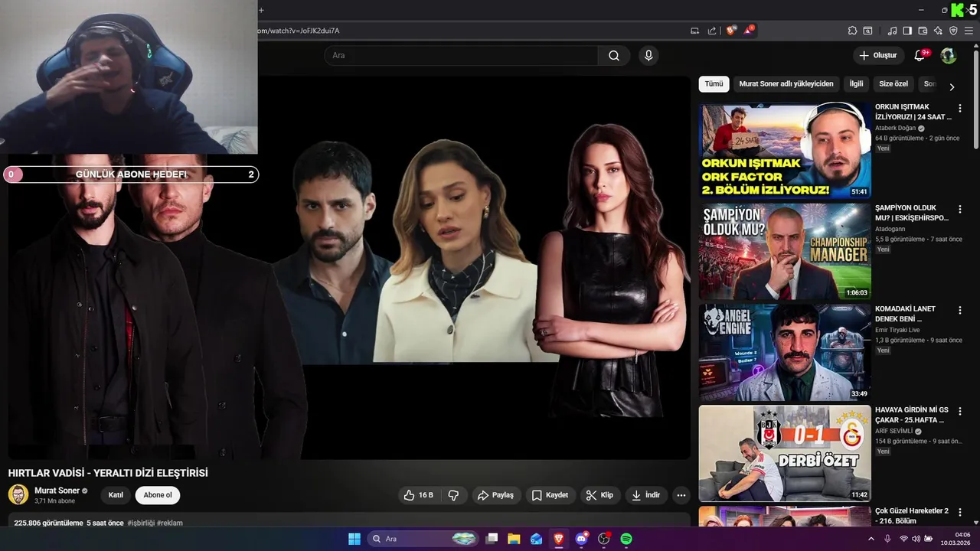Open the ORKUN IŞITMAK ORK FACTOR thumbnail
The width and height of the screenshot is (980, 551).
785,150
